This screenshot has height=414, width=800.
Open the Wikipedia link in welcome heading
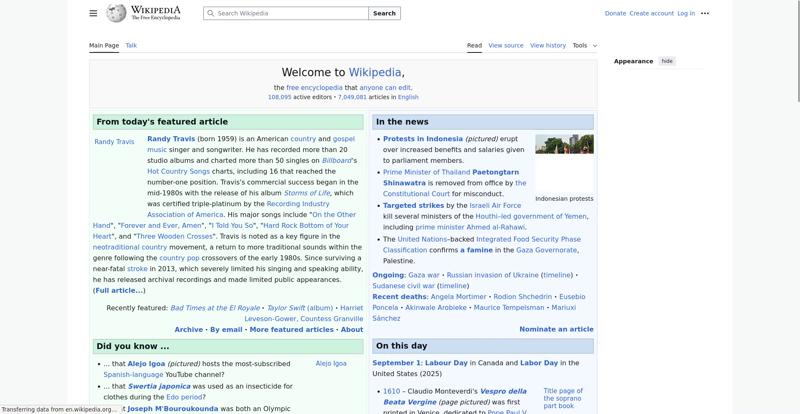pos(374,72)
